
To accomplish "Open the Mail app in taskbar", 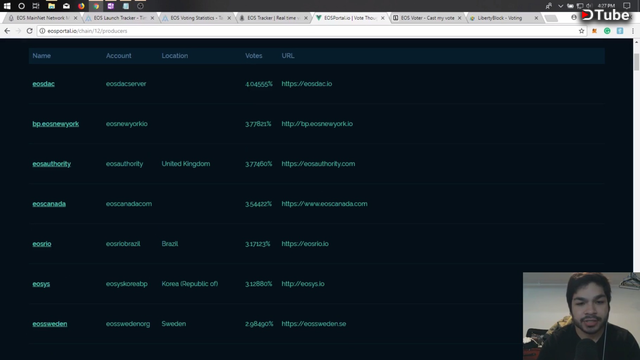I will click(x=66, y=6).
